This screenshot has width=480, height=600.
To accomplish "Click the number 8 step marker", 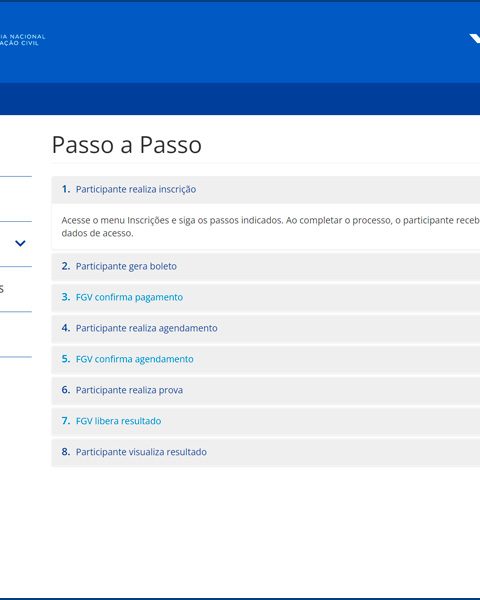I will [x=66, y=452].
